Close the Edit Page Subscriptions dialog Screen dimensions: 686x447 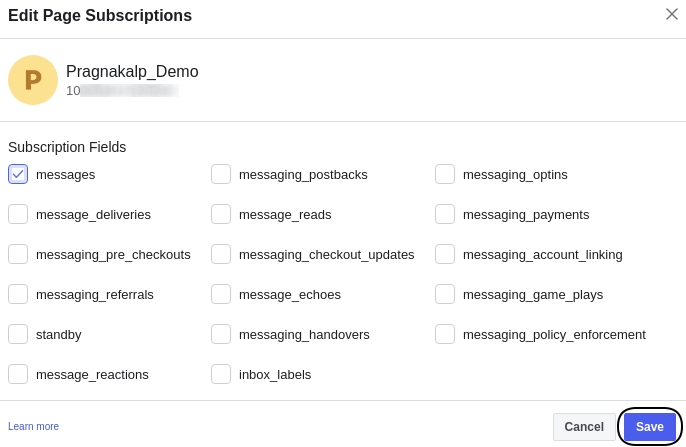672,14
